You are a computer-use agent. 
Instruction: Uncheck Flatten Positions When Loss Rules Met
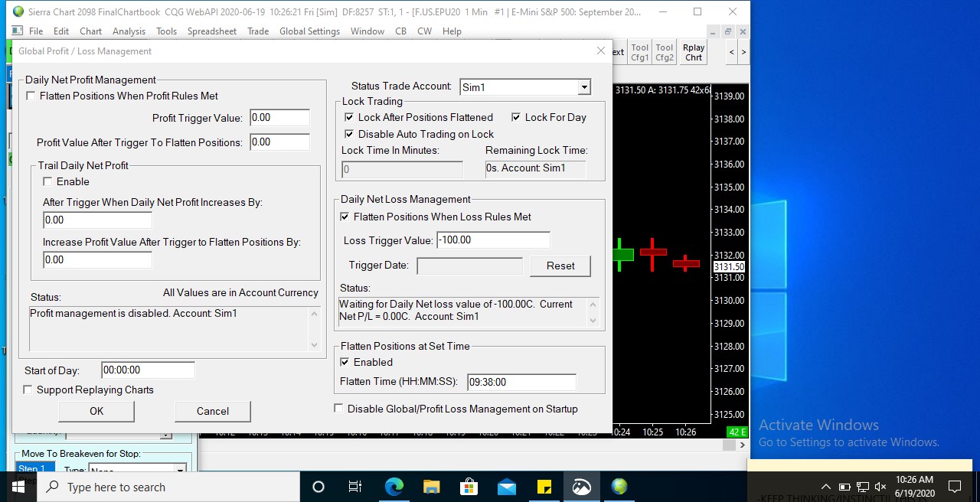pos(345,217)
